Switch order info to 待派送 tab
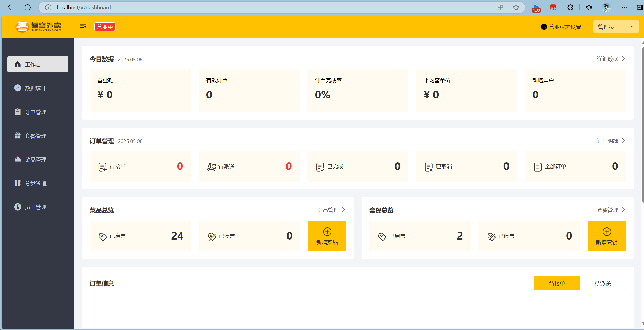Screen dimensions: 644x330 click(x=602, y=283)
